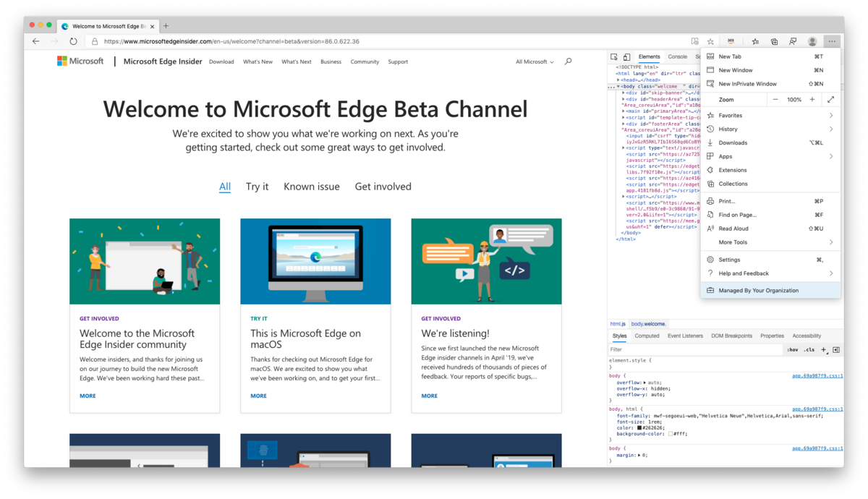868x499 pixels.
Task: Click the Download link in the site header
Action: (x=221, y=61)
